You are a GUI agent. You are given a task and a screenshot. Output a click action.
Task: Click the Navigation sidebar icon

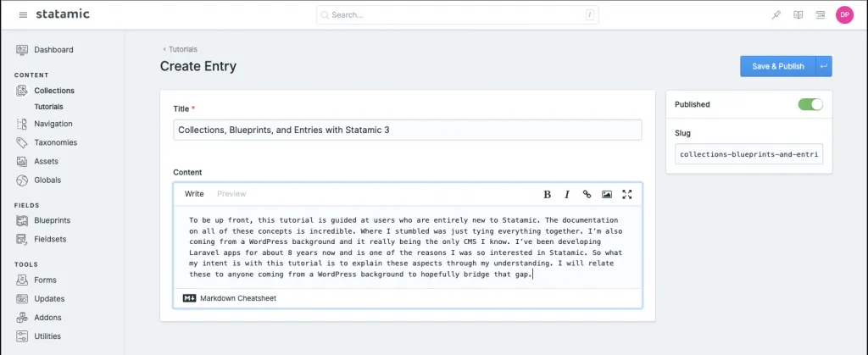point(22,124)
